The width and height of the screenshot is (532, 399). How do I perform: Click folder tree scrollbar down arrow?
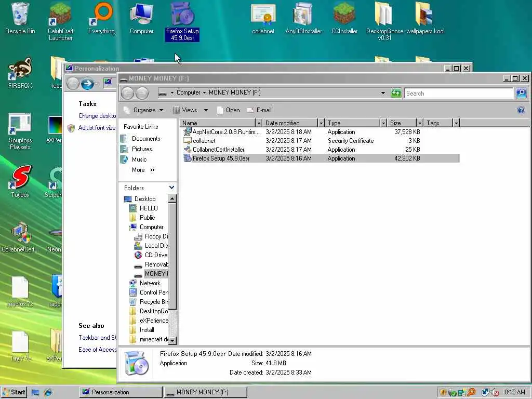(x=172, y=340)
